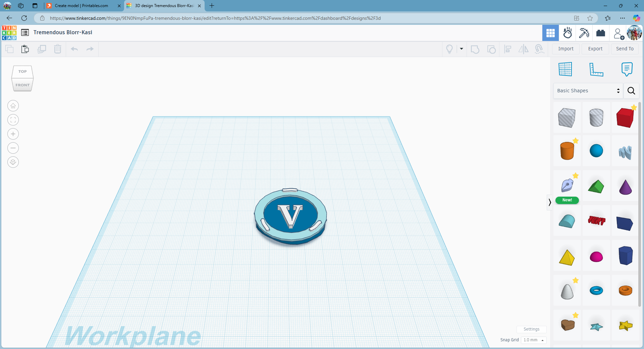The width and height of the screenshot is (644, 349).
Task: Switch to Bricks mode
Action: 601,33
